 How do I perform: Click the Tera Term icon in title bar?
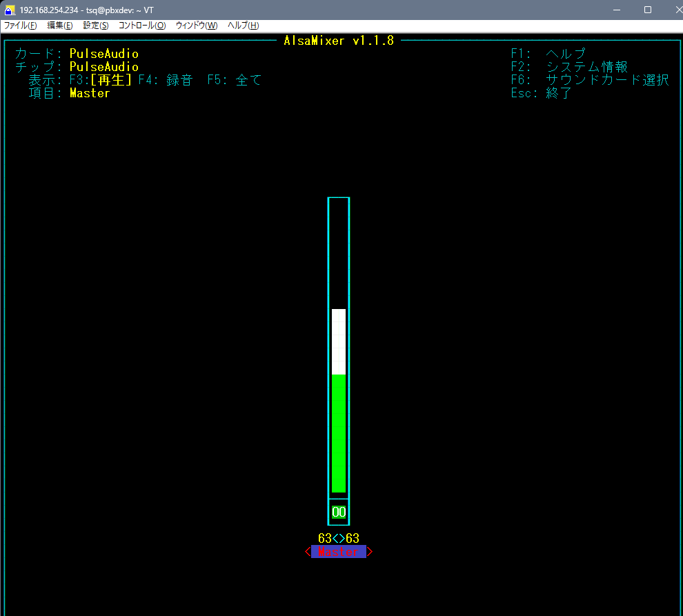pos(10,10)
